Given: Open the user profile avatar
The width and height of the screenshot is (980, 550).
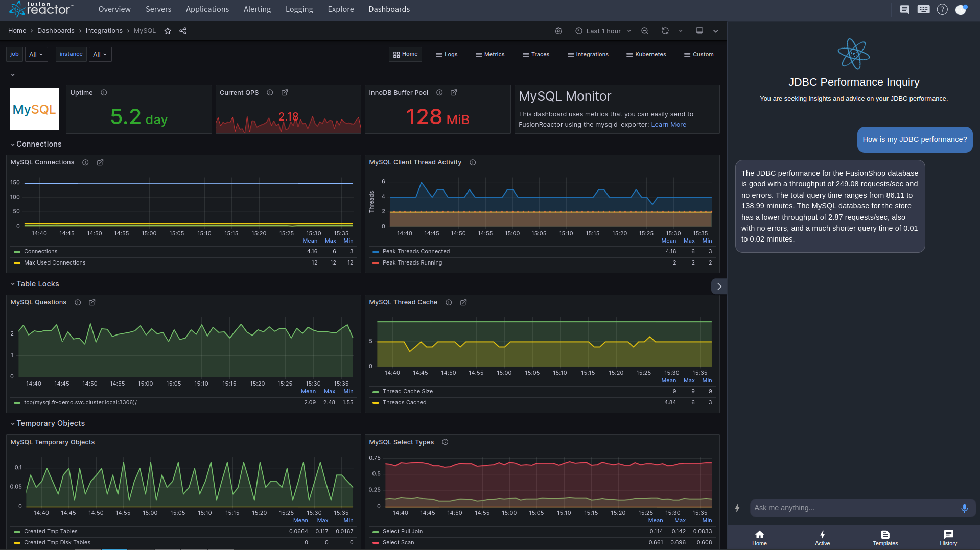Looking at the screenshot, I should point(961,9).
